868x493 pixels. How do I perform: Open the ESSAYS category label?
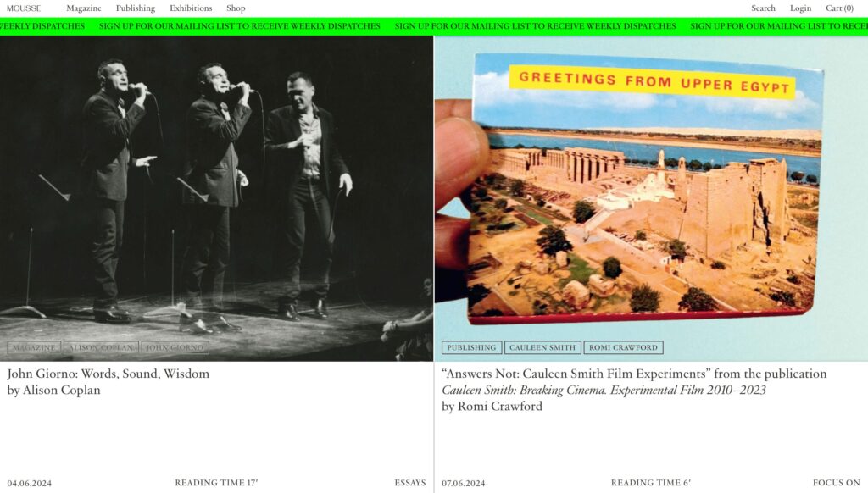pyautogui.click(x=410, y=483)
